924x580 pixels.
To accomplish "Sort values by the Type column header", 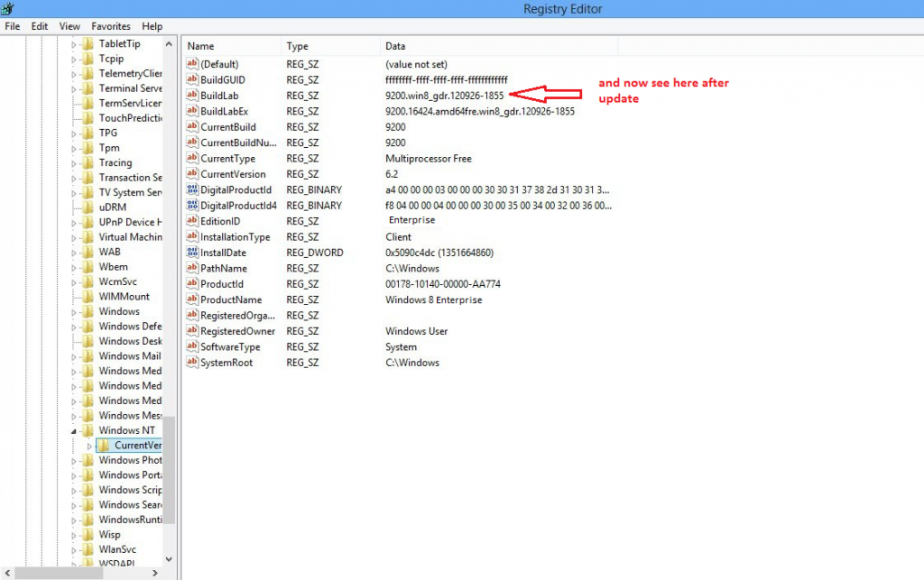I will [x=330, y=46].
